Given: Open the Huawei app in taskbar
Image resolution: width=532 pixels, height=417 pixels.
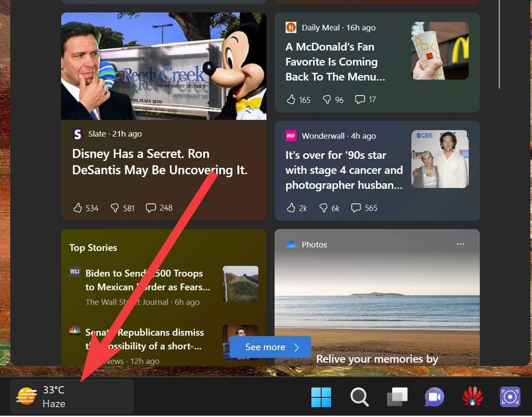Looking at the screenshot, I should (472, 396).
